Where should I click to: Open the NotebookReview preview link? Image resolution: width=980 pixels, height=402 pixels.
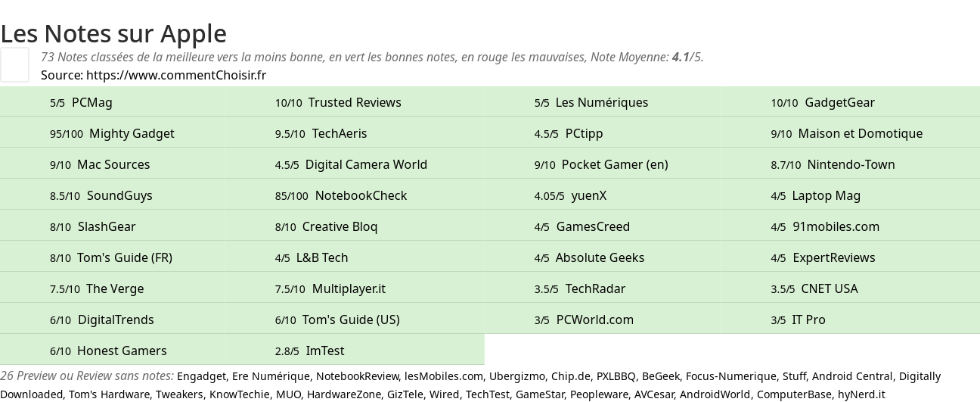click(x=357, y=376)
